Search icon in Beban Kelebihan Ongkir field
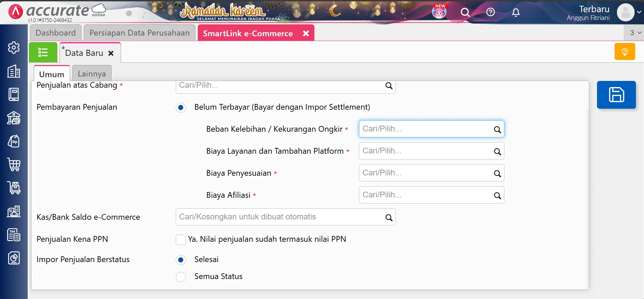Viewport: 644px width, 299px height. [497, 129]
